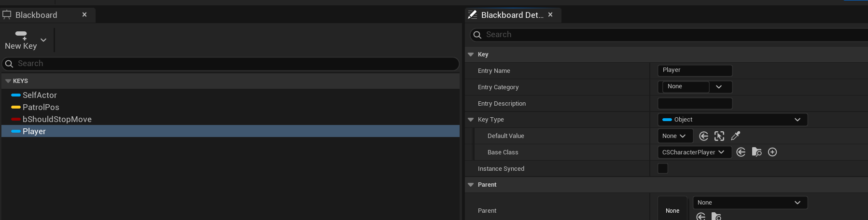Screen dimensions: 868x220
Task: Click the yellow PatrolPos key color indicator
Action: (x=16, y=107)
